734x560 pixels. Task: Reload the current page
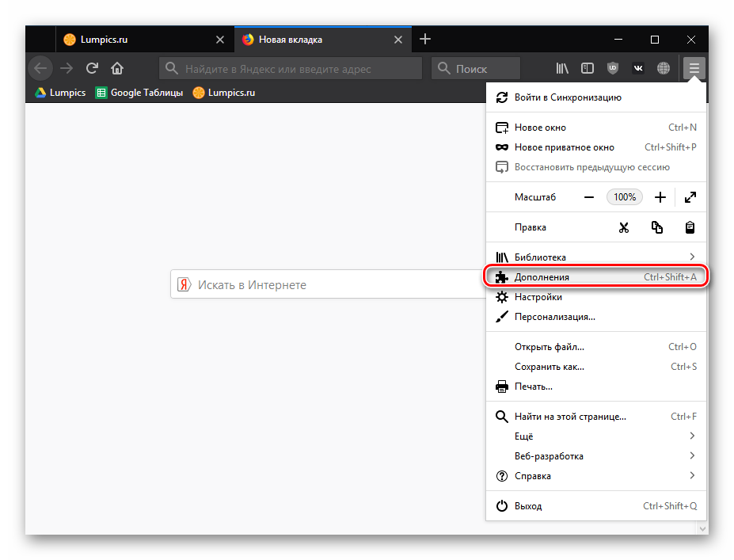pyautogui.click(x=92, y=69)
